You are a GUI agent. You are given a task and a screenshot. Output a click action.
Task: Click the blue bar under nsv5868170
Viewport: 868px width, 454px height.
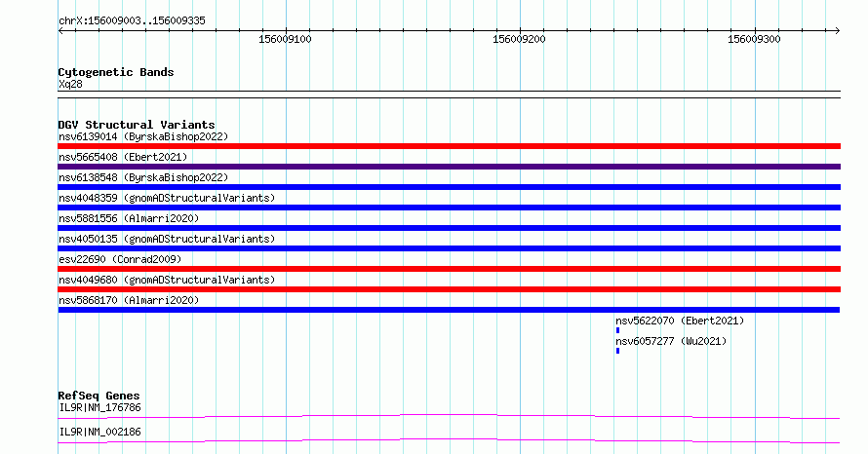coord(449,310)
